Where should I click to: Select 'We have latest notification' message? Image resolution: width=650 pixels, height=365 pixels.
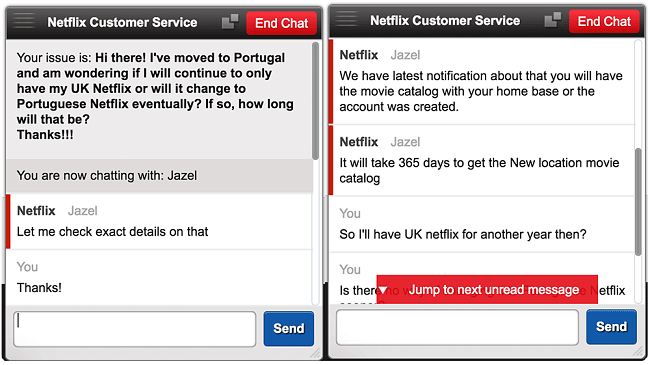481,91
